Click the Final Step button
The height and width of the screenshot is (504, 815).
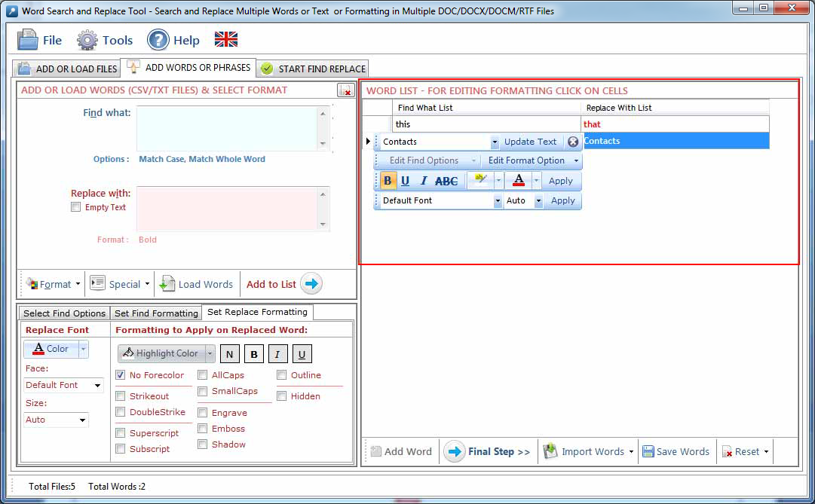click(489, 451)
